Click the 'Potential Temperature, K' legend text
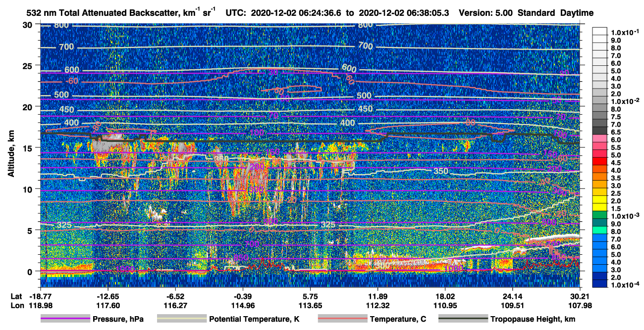The width and height of the screenshot is (644, 330). 255,319
